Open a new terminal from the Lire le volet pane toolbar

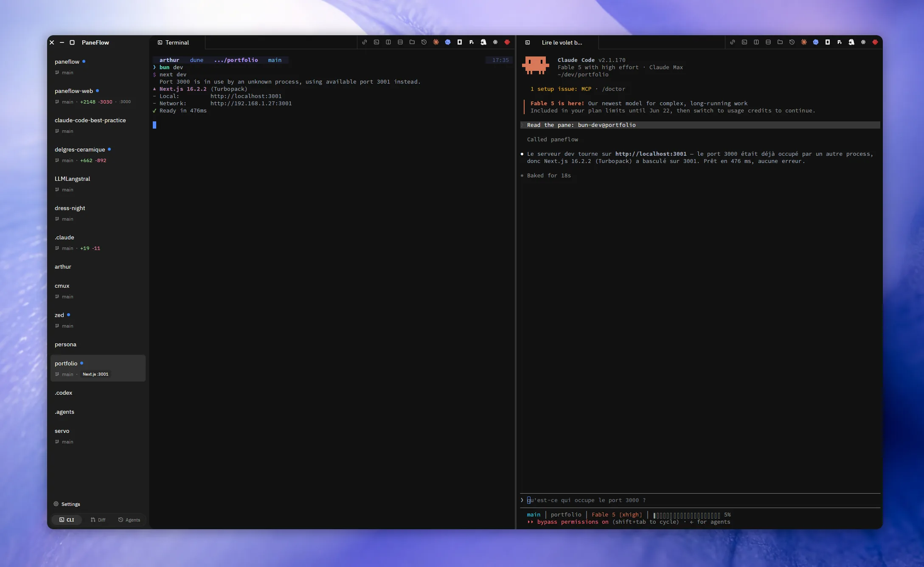(744, 42)
